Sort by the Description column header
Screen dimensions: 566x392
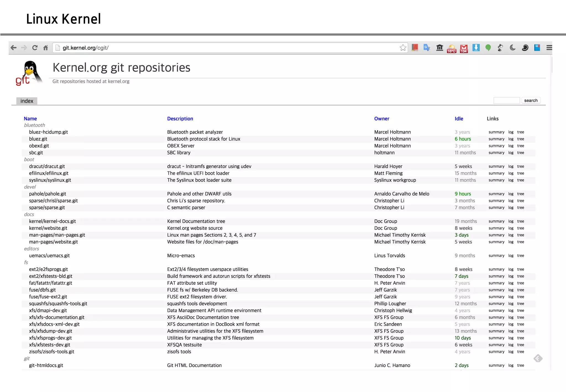[x=180, y=119]
